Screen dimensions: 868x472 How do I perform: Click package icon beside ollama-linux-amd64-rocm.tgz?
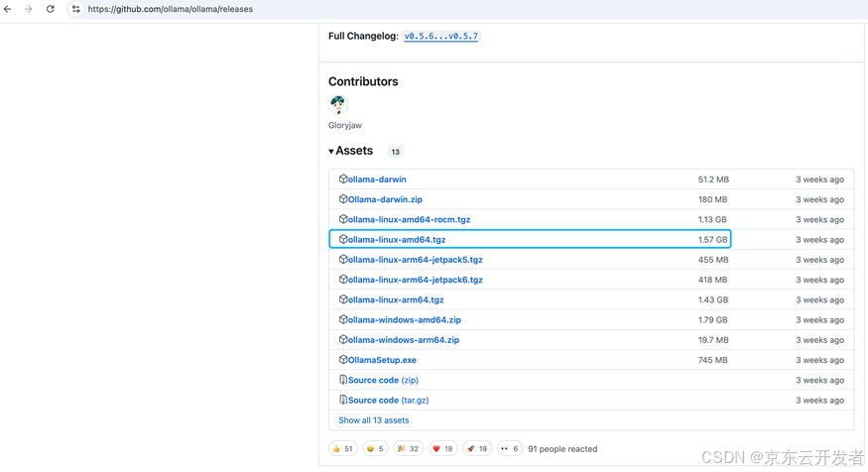click(x=343, y=219)
